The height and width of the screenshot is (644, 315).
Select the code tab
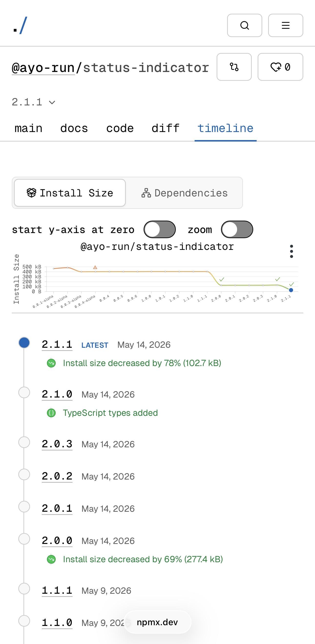point(120,128)
